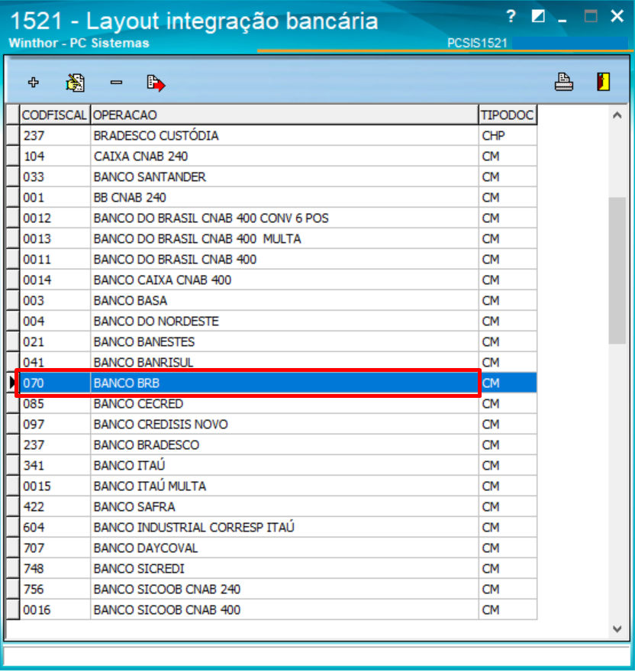The height and width of the screenshot is (672, 635).
Task: Click the OPERACAO column header
Action: point(284,115)
